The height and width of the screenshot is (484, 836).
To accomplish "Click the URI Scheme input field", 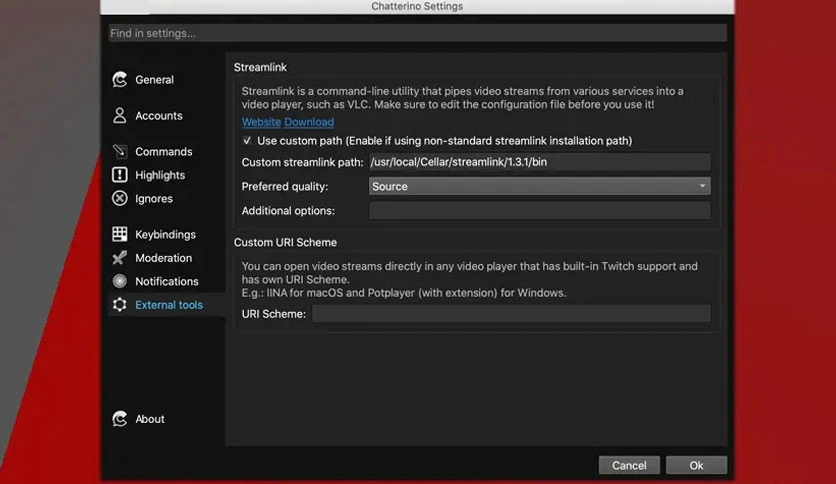I will (x=511, y=313).
